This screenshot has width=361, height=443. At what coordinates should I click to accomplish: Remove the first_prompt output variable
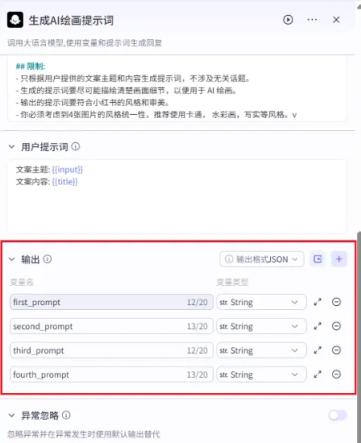[x=336, y=302]
